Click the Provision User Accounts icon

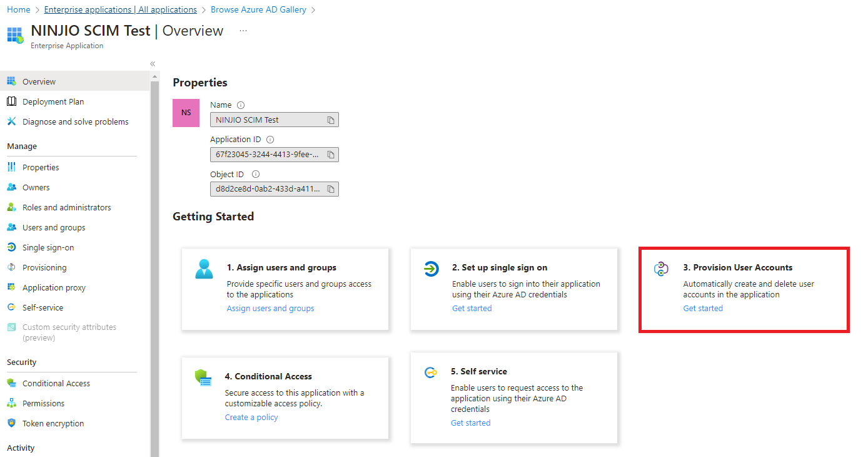(662, 269)
